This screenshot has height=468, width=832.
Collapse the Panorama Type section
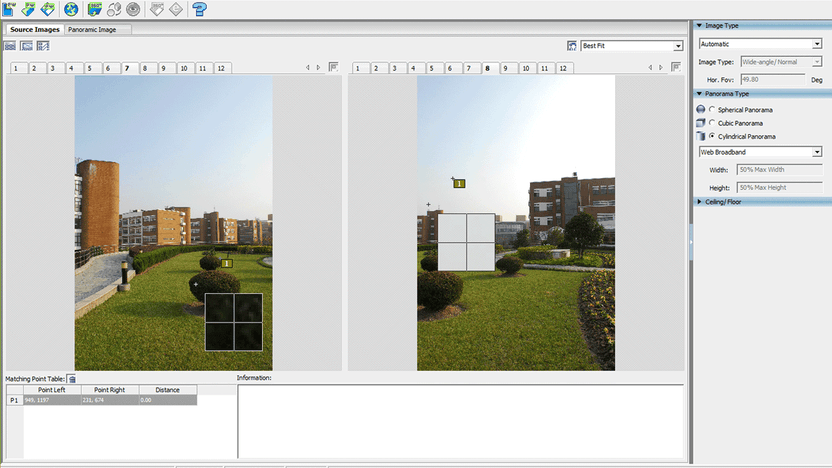(699, 94)
